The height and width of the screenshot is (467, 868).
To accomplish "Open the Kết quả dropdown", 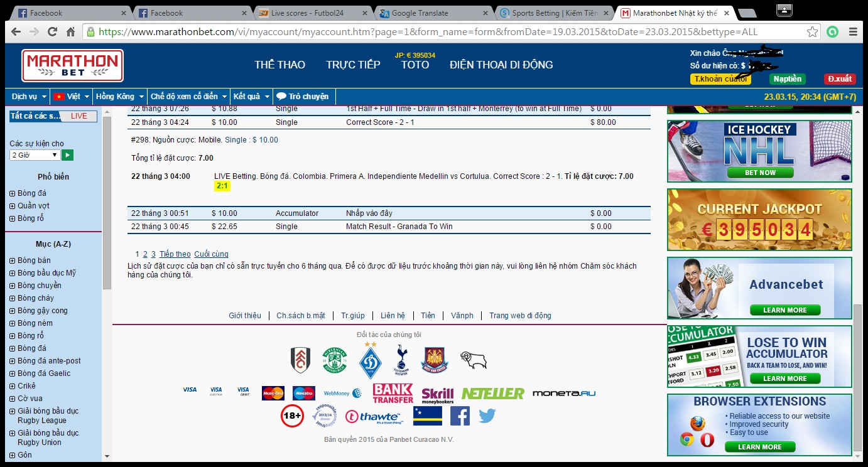I will click(252, 97).
